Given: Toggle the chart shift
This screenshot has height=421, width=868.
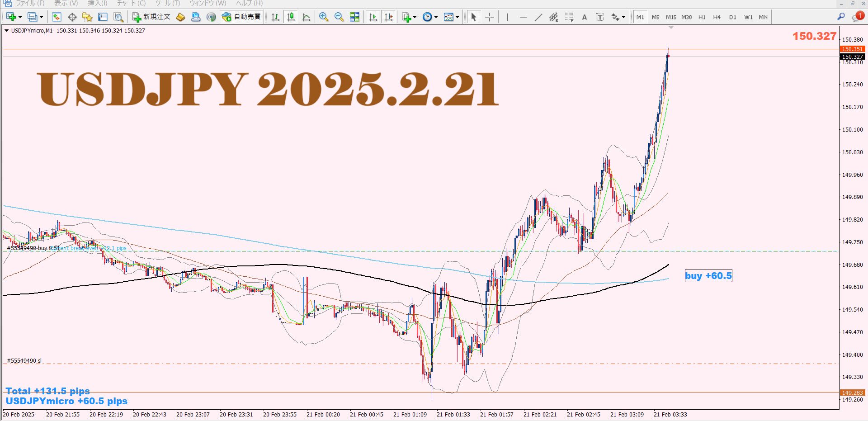Looking at the screenshot, I should click(388, 17).
